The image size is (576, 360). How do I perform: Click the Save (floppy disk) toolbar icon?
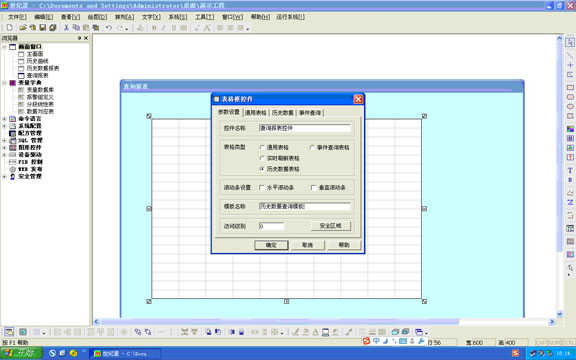[43, 28]
